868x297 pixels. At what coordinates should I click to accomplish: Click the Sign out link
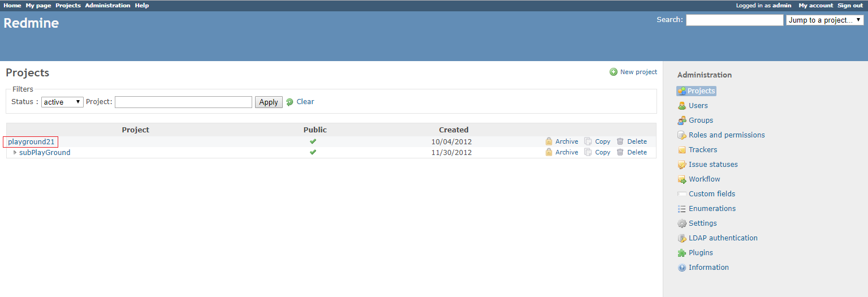click(x=850, y=5)
